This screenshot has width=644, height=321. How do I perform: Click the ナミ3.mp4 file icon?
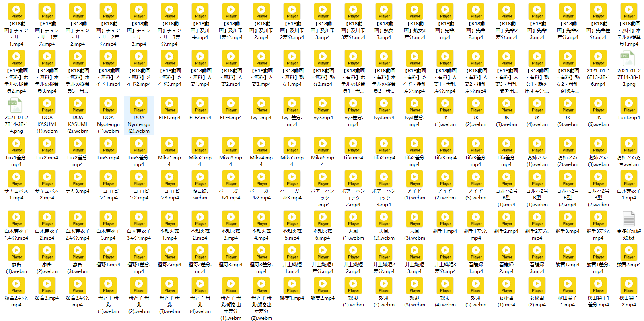pos(78,179)
